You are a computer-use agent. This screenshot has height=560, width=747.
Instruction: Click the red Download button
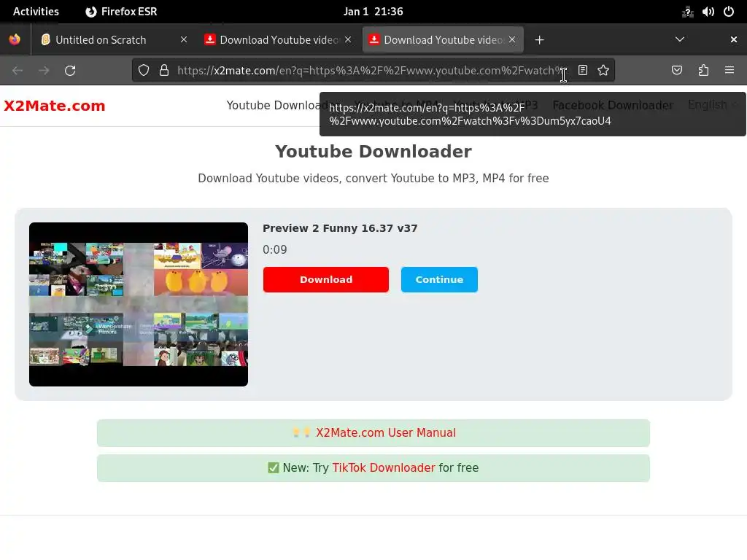pyautogui.click(x=326, y=279)
